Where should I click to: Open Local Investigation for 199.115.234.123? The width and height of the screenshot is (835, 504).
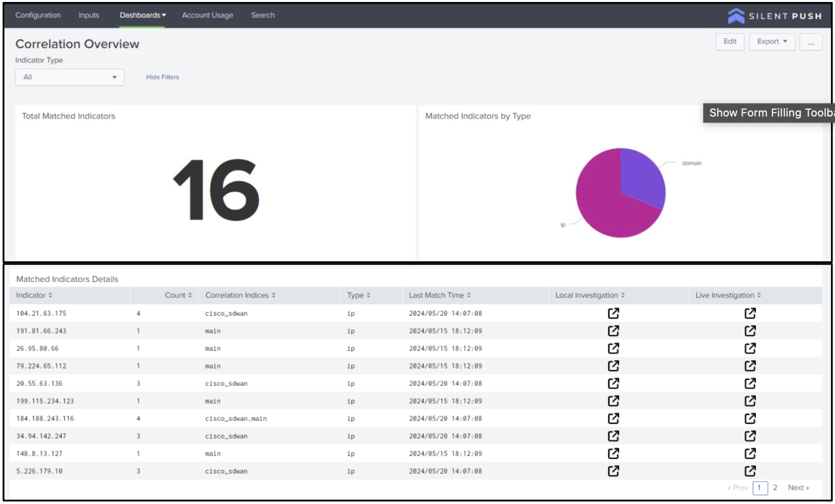point(613,401)
